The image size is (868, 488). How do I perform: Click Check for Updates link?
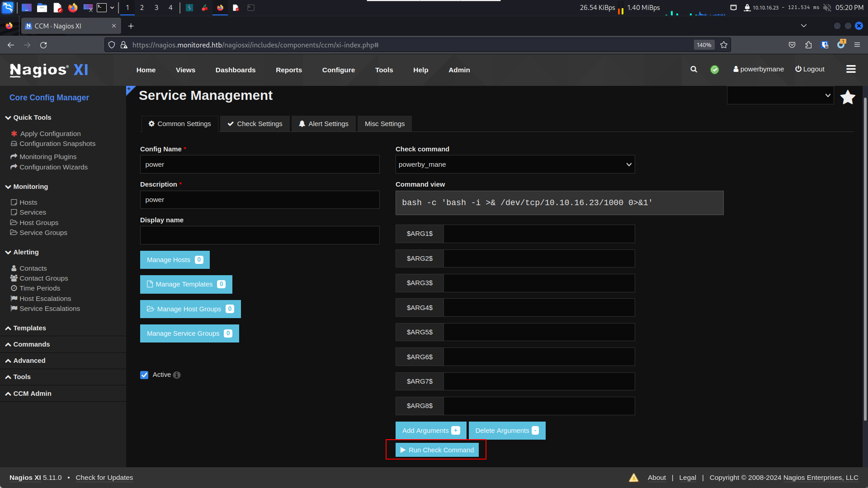tap(104, 478)
